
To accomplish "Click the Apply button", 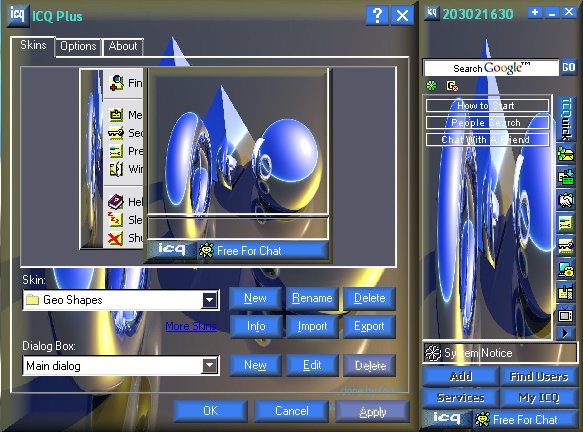I will coord(373,412).
